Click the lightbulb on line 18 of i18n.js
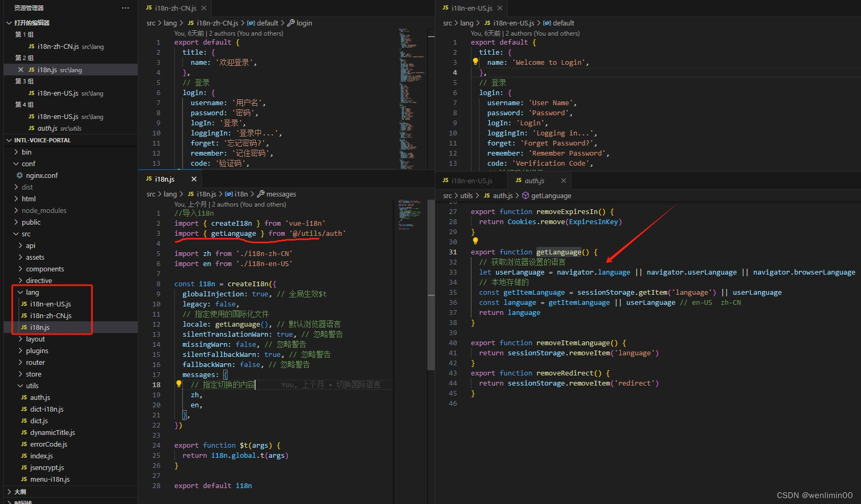The height and width of the screenshot is (504, 861). pyautogui.click(x=179, y=384)
